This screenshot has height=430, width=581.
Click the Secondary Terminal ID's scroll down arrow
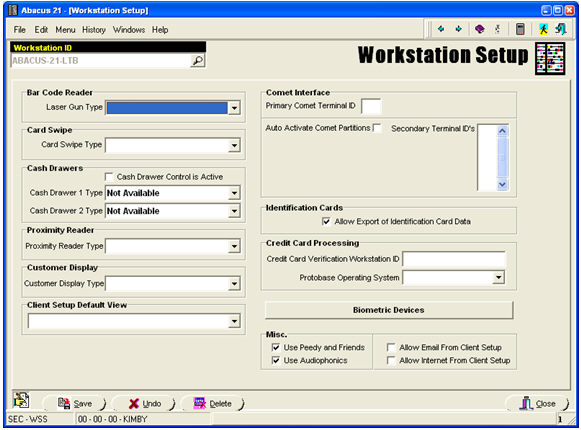coord(502,184)
